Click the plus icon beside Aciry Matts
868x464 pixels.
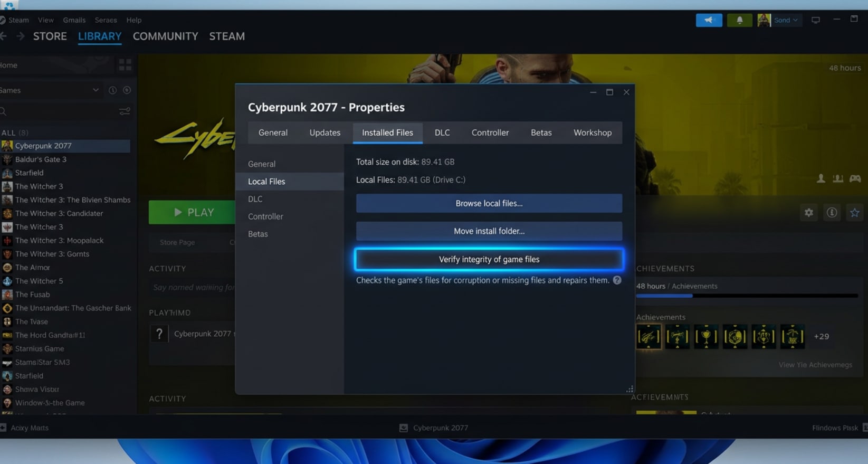pyautogui.click(x=3, y=428)
